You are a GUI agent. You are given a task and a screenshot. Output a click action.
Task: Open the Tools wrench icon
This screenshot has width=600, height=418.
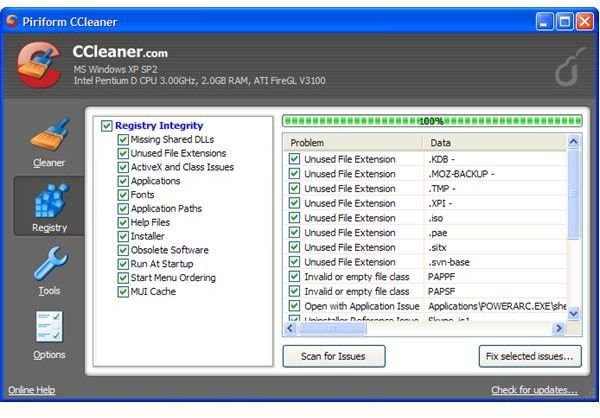[x=50, y=263]
